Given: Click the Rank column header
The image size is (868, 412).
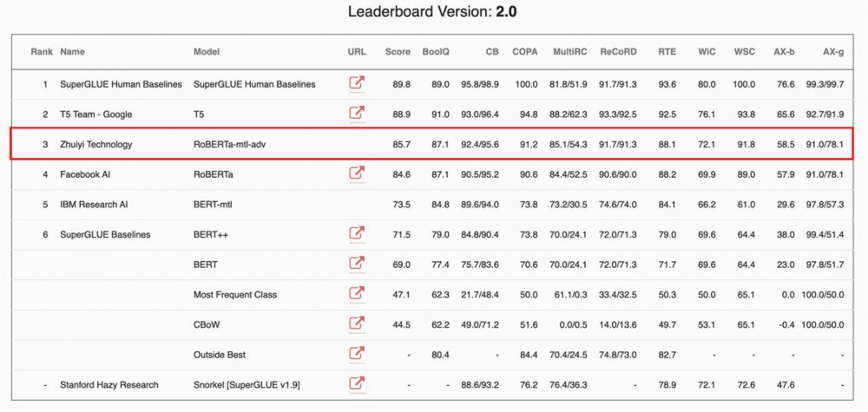Looking at the screenshot, I should 42,52.
